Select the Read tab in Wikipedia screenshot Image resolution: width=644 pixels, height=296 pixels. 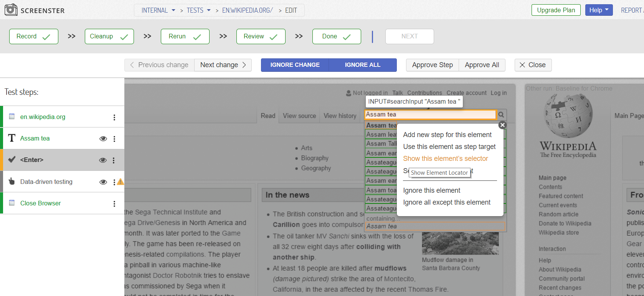pyautogui.click(x=268, y=116)
